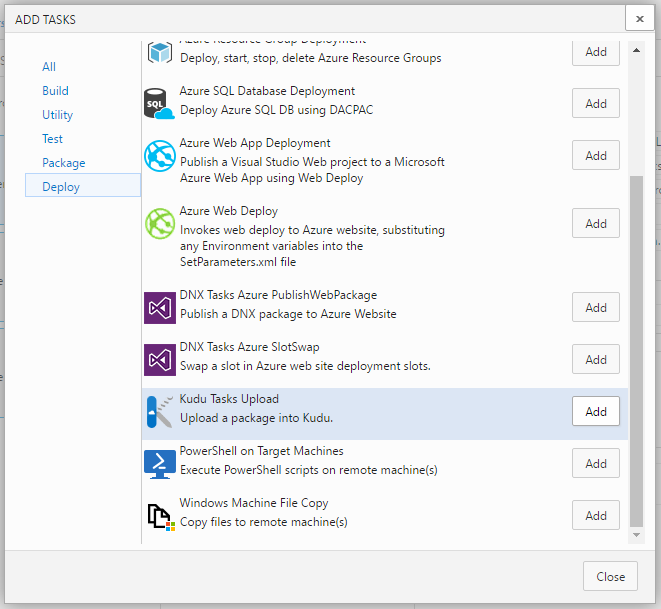Select the Test category
Image resolution: width=661 pixels, height=609 pixels.
52,139
